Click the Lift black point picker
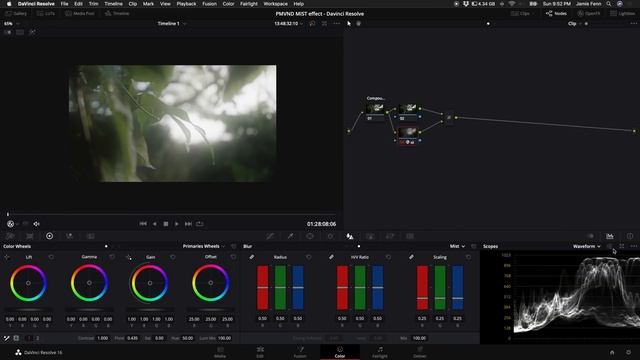This screenshot has width=640, height=360. (7, 257)
